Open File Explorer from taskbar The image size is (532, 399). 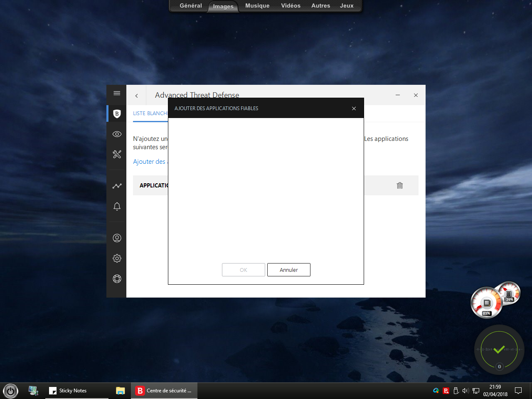coord(120,391)
